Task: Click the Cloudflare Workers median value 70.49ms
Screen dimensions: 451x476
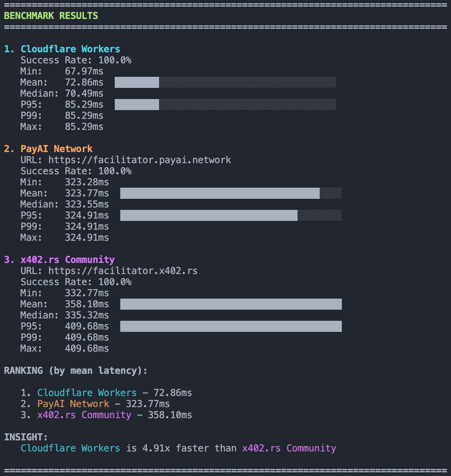Action: click(x=84, y=93)
